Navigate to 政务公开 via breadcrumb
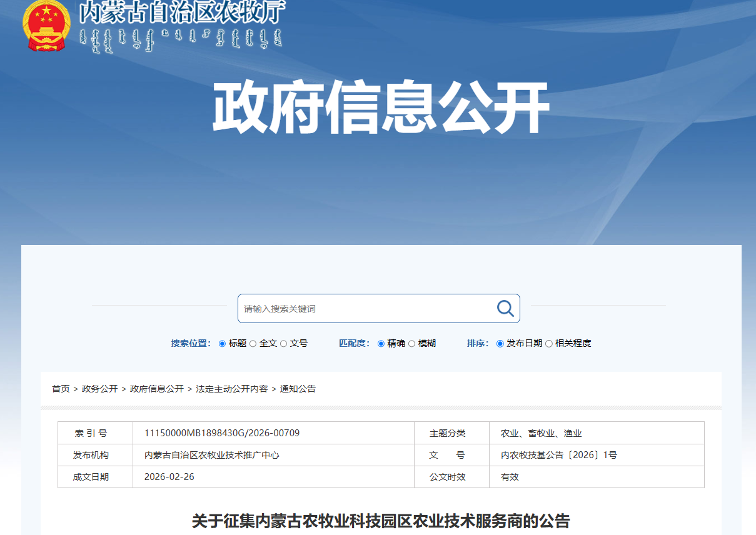The image size is (756, 535). pos(101,388)
